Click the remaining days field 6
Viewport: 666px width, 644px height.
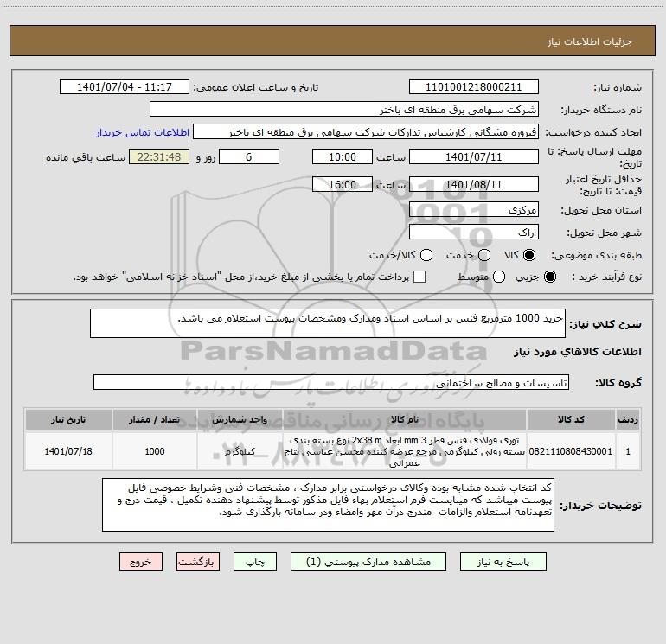point(249,156)
